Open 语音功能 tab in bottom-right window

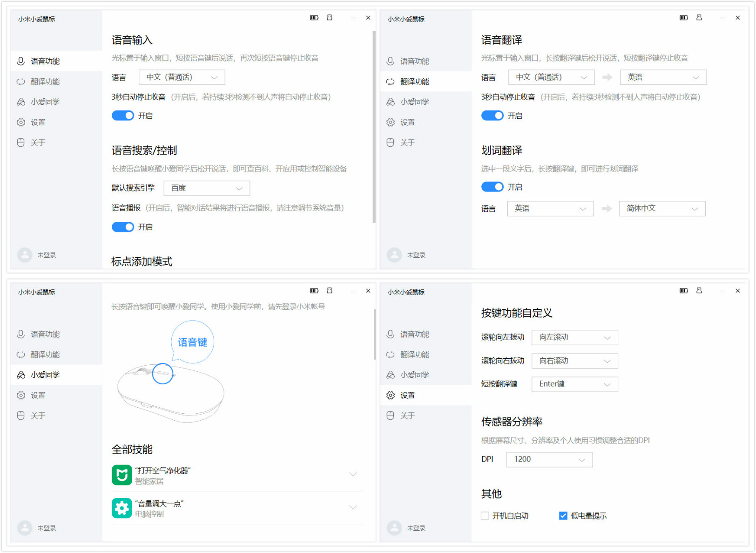coord(426,334)
